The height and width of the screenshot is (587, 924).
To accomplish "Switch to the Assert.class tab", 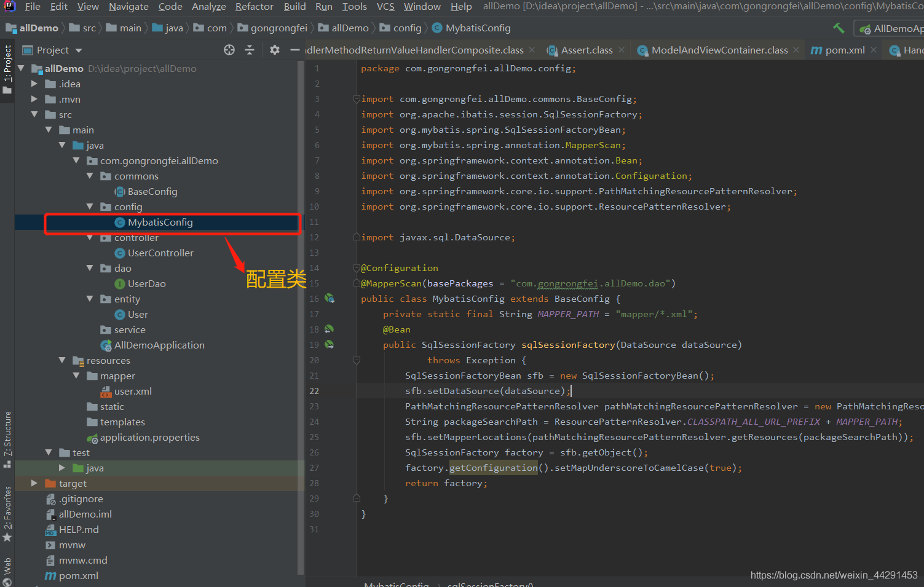I will point(586,50).
